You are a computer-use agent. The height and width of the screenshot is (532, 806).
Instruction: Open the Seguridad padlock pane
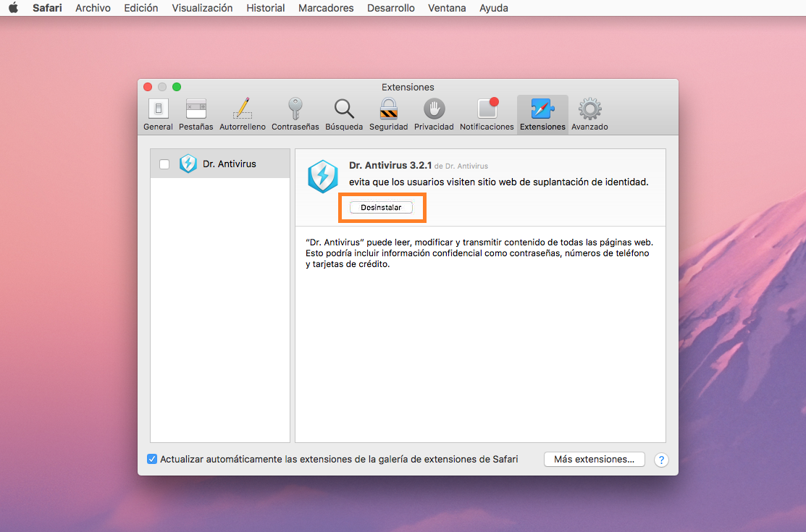pos(389,114)
